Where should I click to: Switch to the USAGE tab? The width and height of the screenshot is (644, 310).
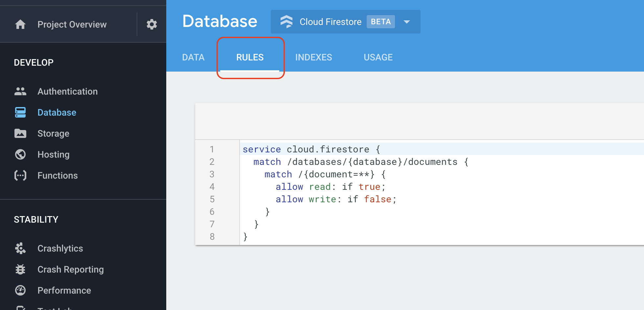pos(378,57)
